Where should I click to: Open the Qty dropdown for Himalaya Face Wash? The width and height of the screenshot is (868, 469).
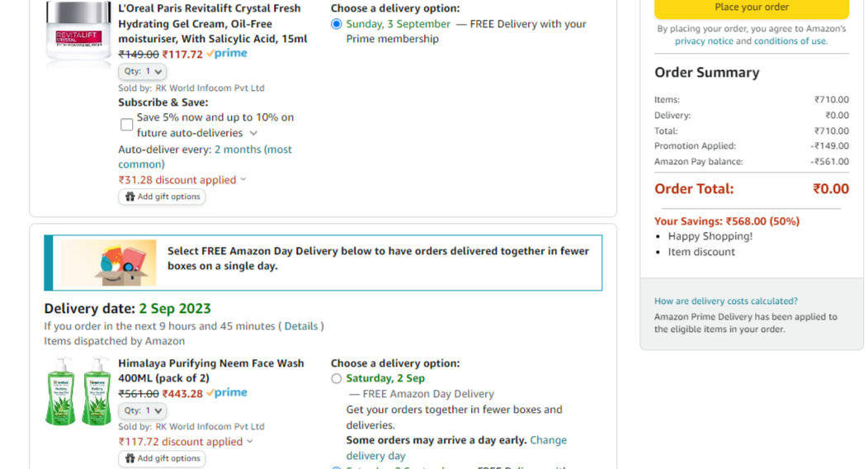pos(142,411)
